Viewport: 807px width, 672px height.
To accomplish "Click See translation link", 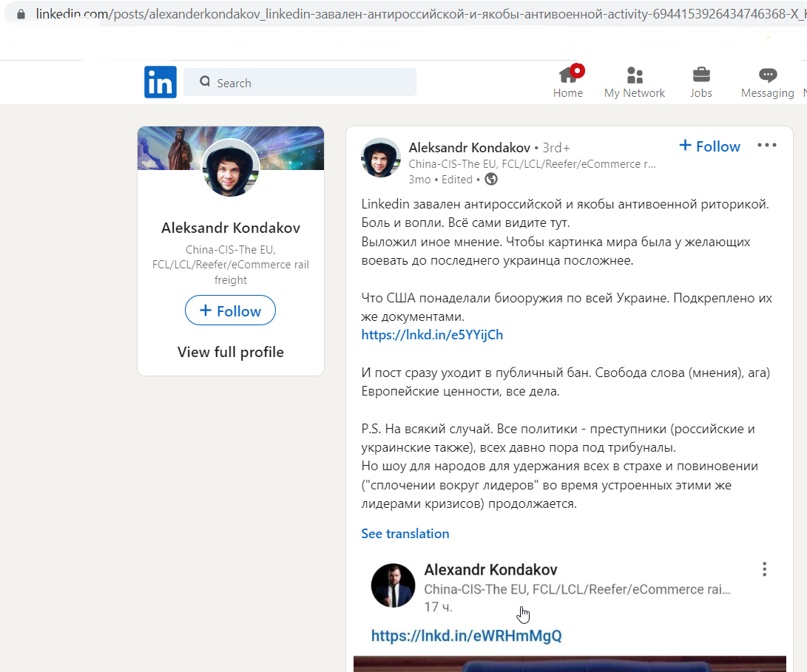I will pyautogui.click(x=405, y=534).
